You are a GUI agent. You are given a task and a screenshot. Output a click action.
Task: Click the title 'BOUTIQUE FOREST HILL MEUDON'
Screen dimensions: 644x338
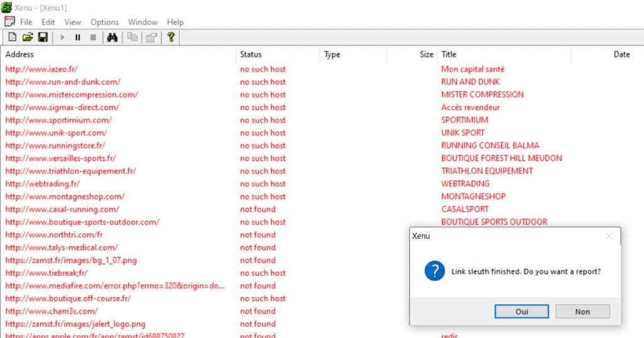pos(501,158)
